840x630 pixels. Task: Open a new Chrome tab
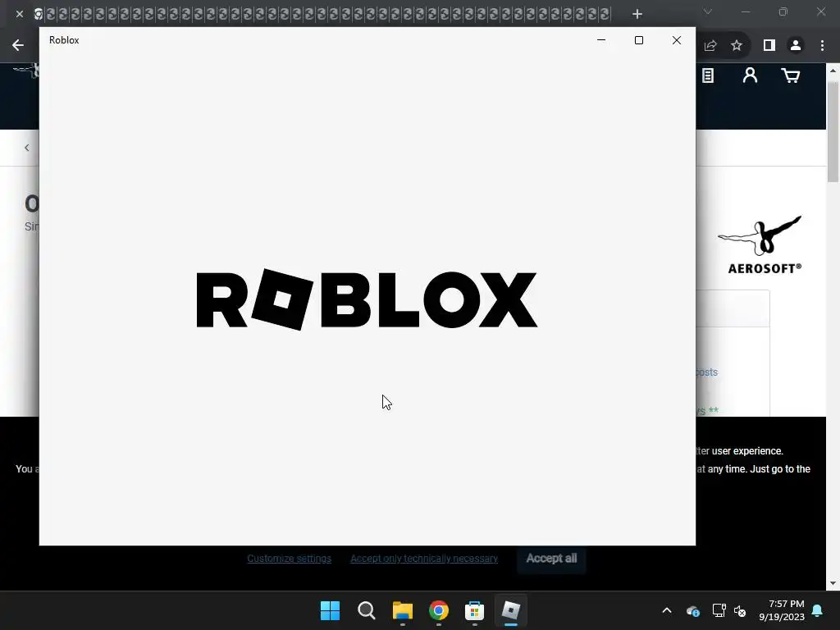(637, 14)
